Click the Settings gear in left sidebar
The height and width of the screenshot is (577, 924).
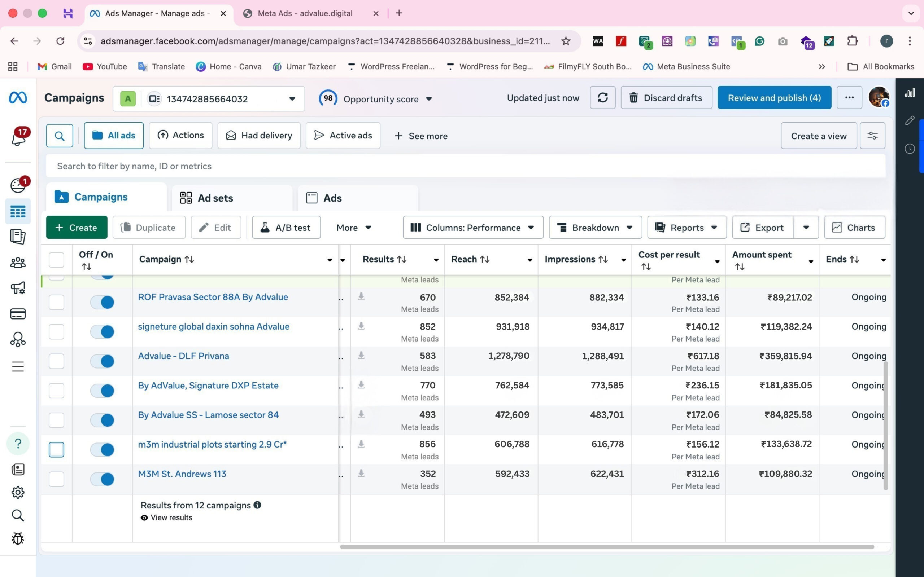[x=18, y=492]
